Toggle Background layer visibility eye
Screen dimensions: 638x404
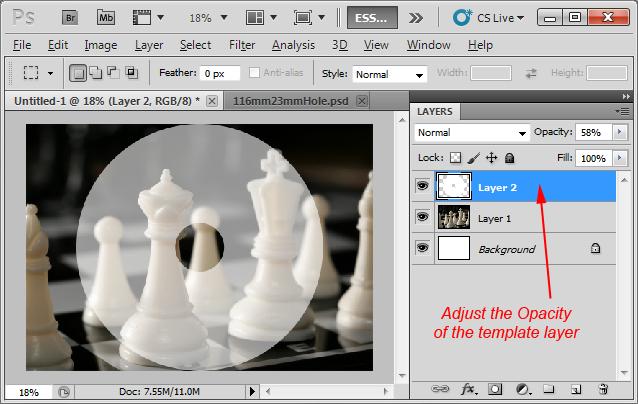pos(422,248)
